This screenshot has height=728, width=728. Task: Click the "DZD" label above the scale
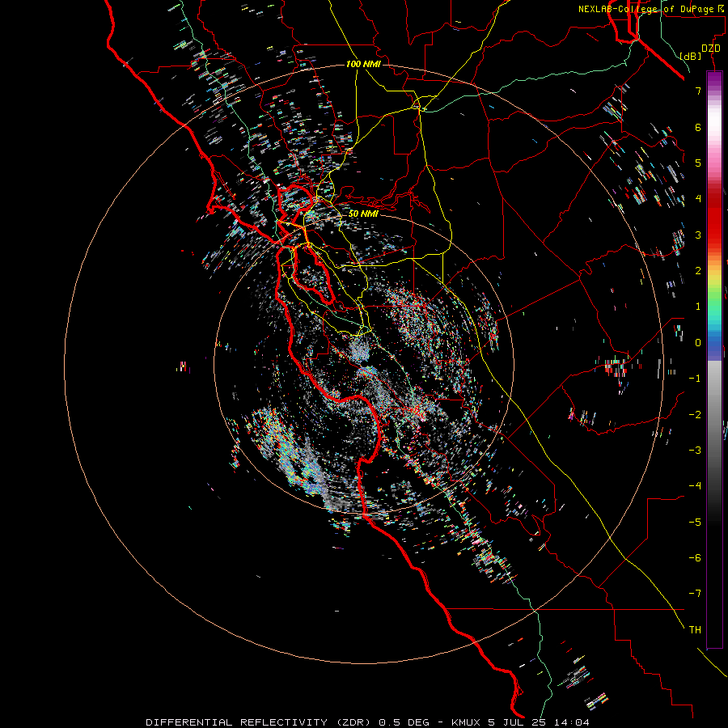[x=711, y=49]
